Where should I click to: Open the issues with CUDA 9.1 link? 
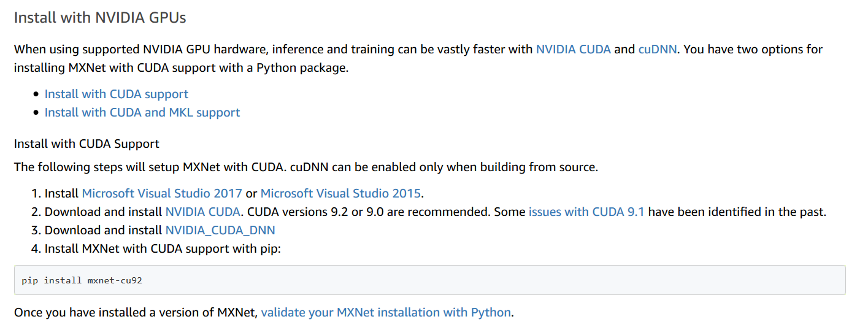(586, 212)
